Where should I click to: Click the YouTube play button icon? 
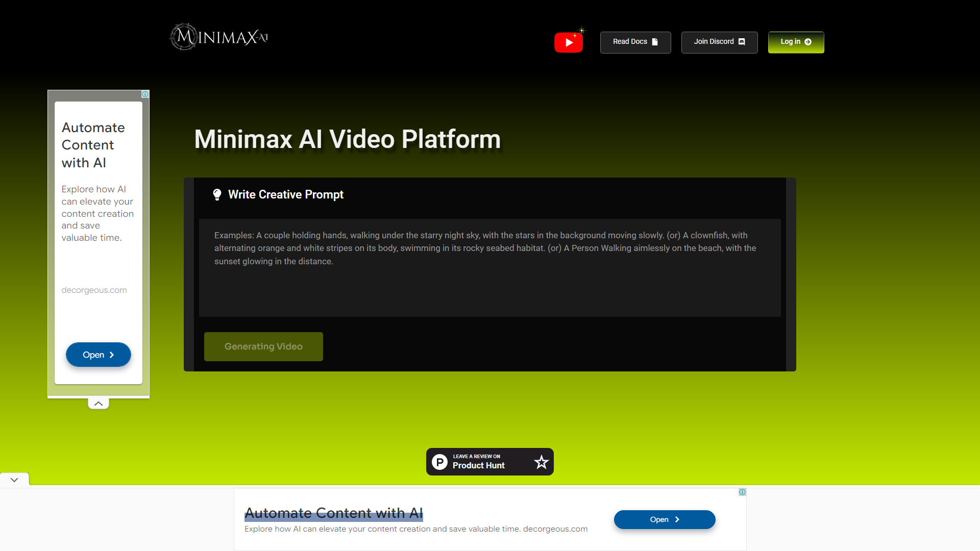click(x=568, y=42)
